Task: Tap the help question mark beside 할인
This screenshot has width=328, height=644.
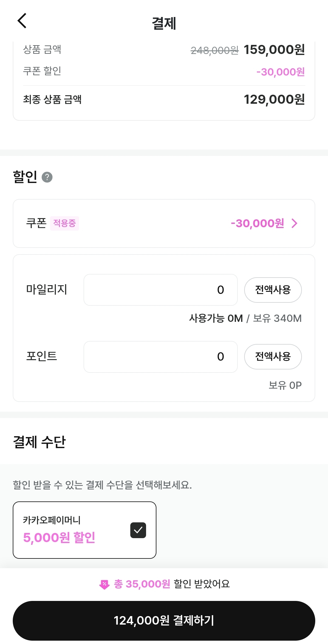Action: pos(47,177)
